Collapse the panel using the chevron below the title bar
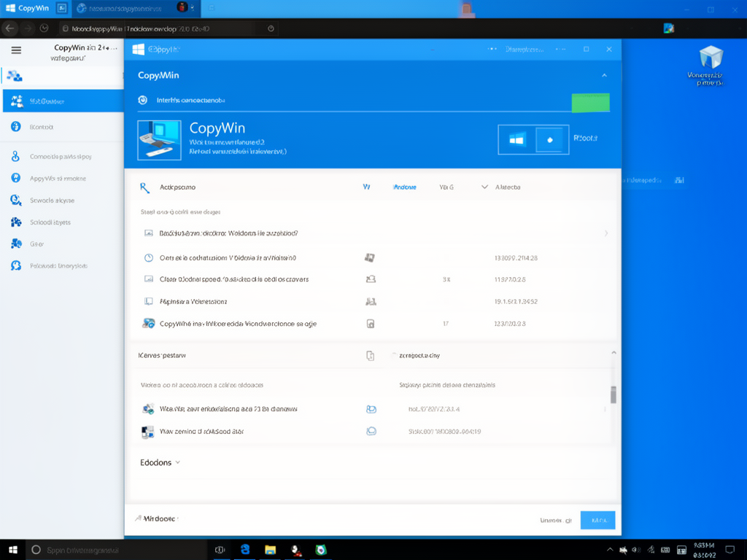 pos(604,75)
